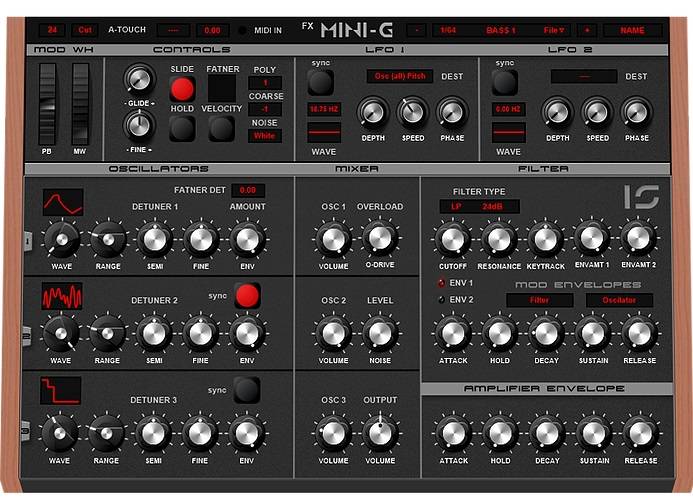Open LFO 1 destination Osc (all) Pitch selector
Image resolution: width=693 pixels, height=502 pixels.
point(399,76)
